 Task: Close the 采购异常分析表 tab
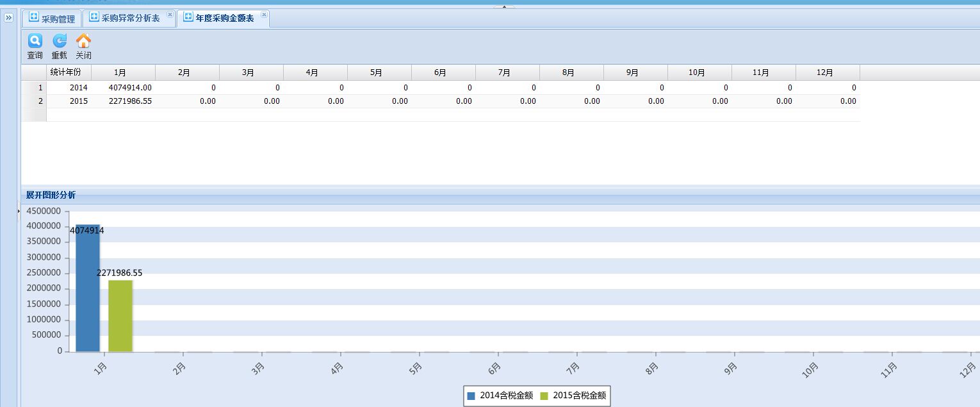(x=170, y=14)
